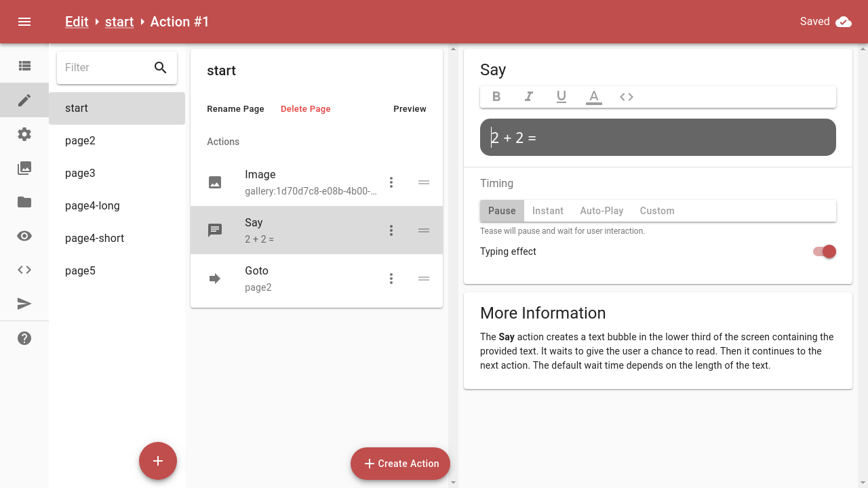868x488 pixels.
Task: Toggle bold formatting in the Say editor
Action: [496, 96]
